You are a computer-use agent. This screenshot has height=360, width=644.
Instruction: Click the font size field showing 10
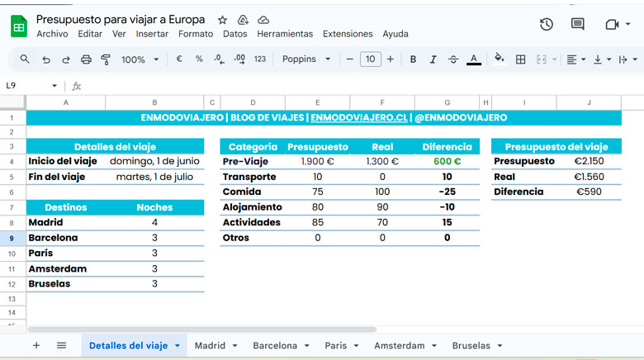[371, 59]
